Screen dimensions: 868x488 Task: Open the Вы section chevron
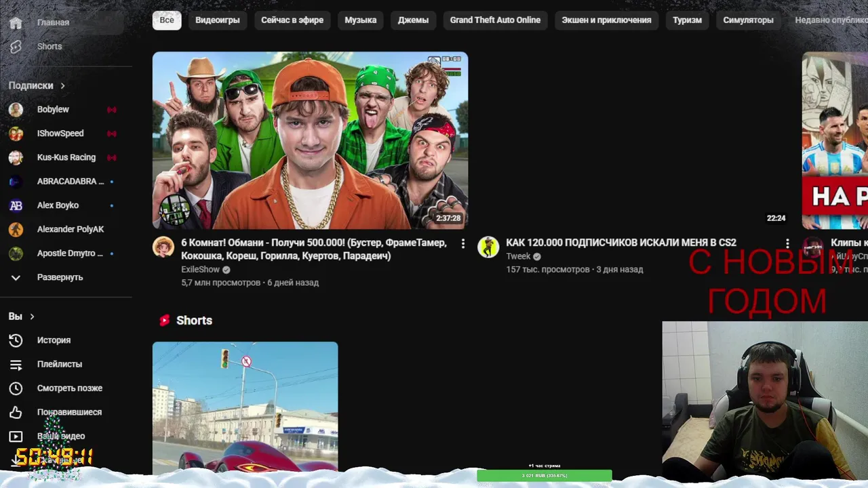tap(32, 317)
